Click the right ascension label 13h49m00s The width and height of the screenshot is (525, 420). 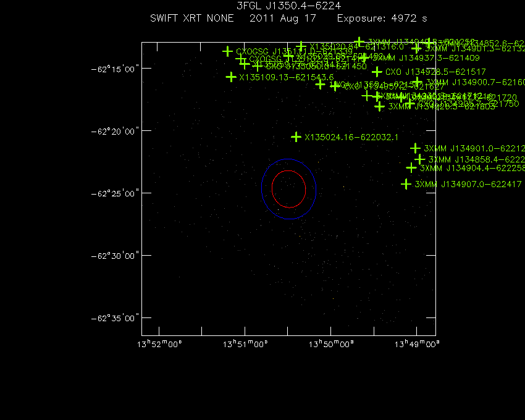pos(417,344)
